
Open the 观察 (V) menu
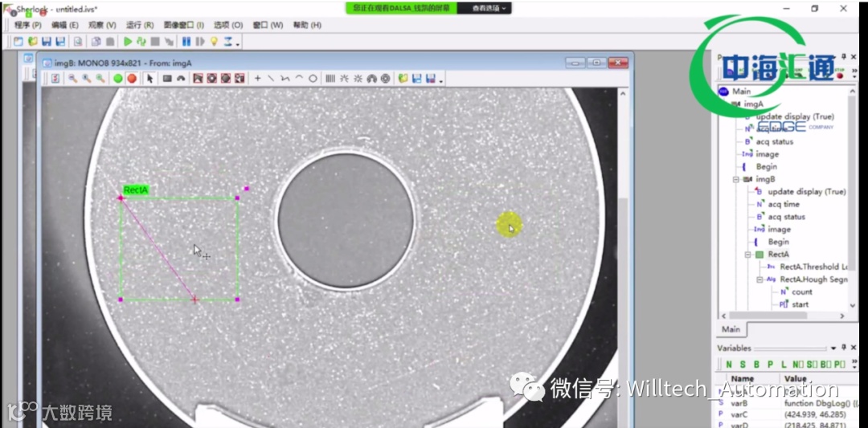tap(102, 26)
